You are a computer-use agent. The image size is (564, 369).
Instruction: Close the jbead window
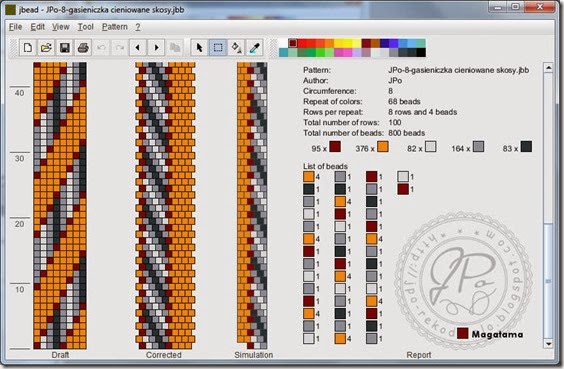point(540,7)
